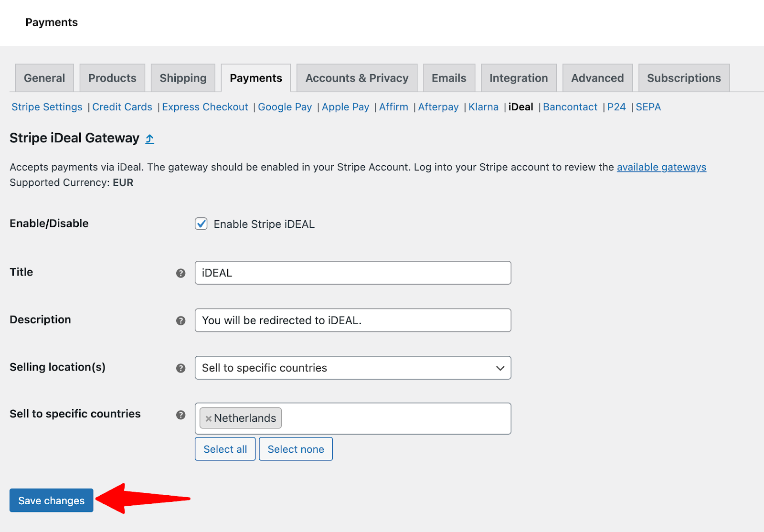Open the Stripe Settings link

coord(47,107)
